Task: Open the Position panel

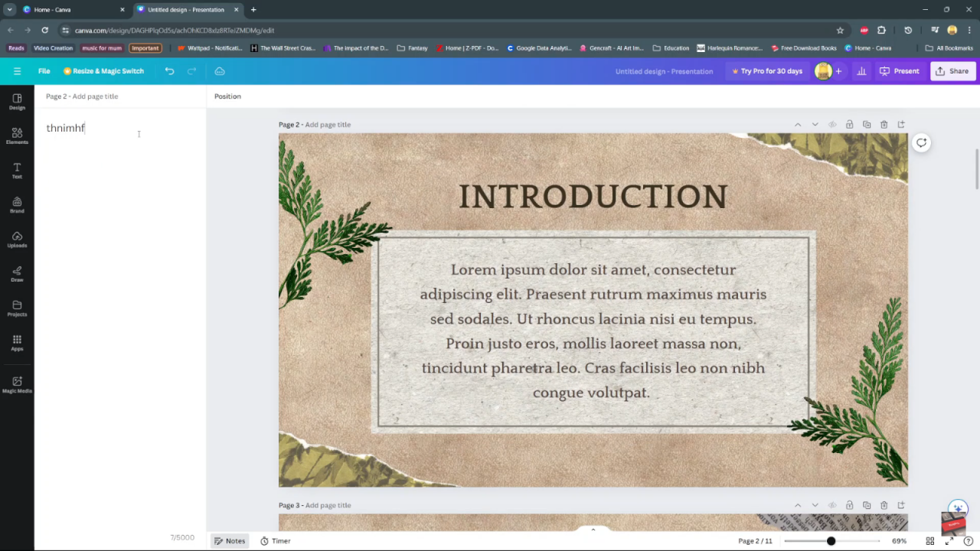Action: coord(227,96)
